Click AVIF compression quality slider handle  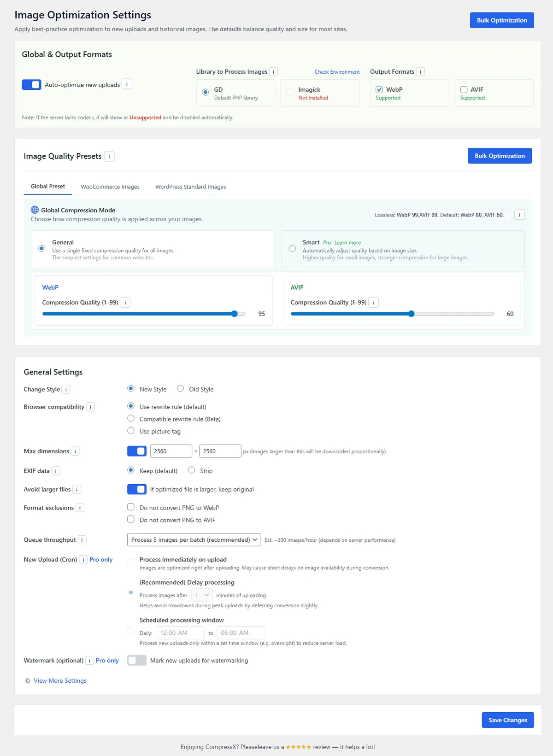412,314
